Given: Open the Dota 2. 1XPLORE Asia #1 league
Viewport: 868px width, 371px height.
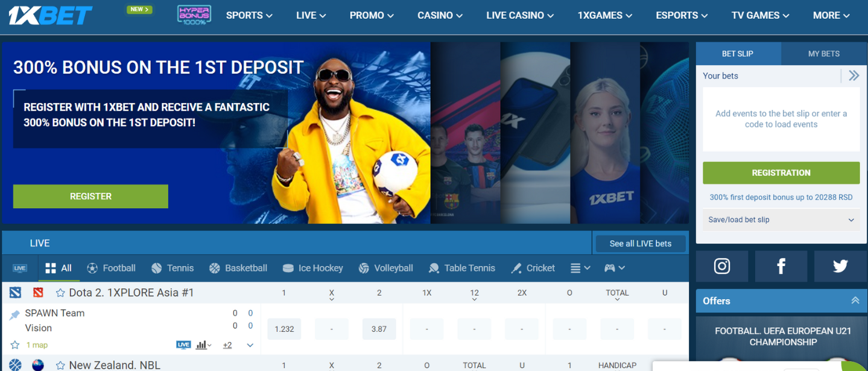Looking at the screenshot, I should [x=131, y=293].
